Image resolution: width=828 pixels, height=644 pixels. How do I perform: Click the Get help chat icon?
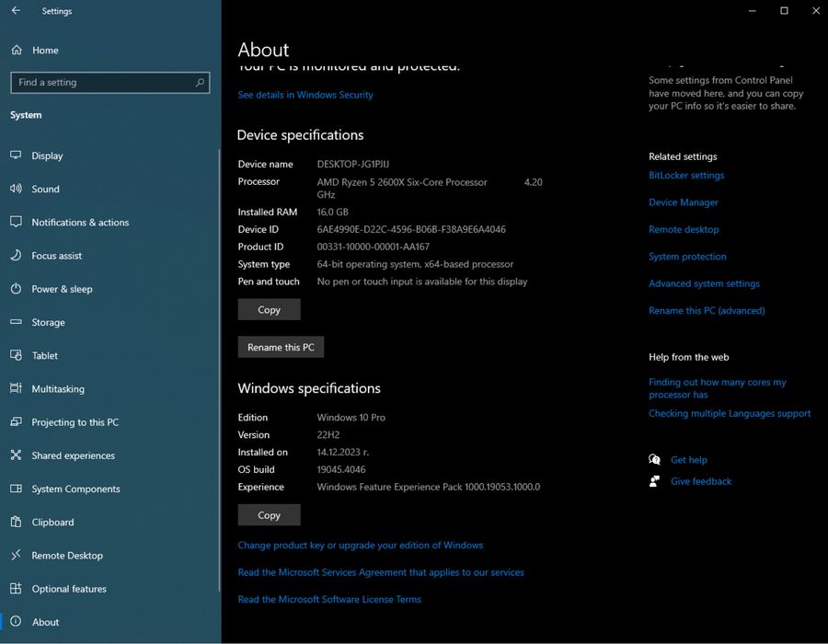pyautogui.click(x=654, y=459)
